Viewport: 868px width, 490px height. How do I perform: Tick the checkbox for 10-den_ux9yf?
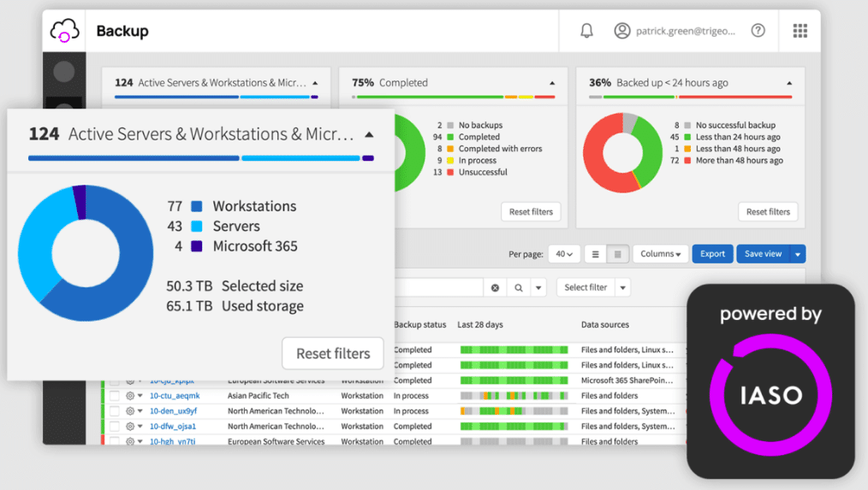pos(115,411)
